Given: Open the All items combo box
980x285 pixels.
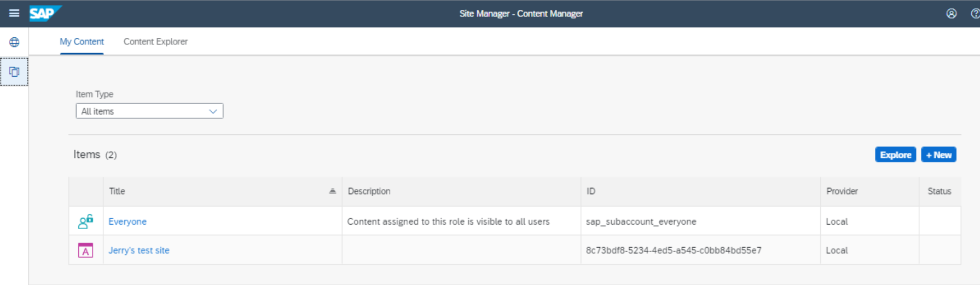Looking at the screenshot, I should [x=149, y=111].
